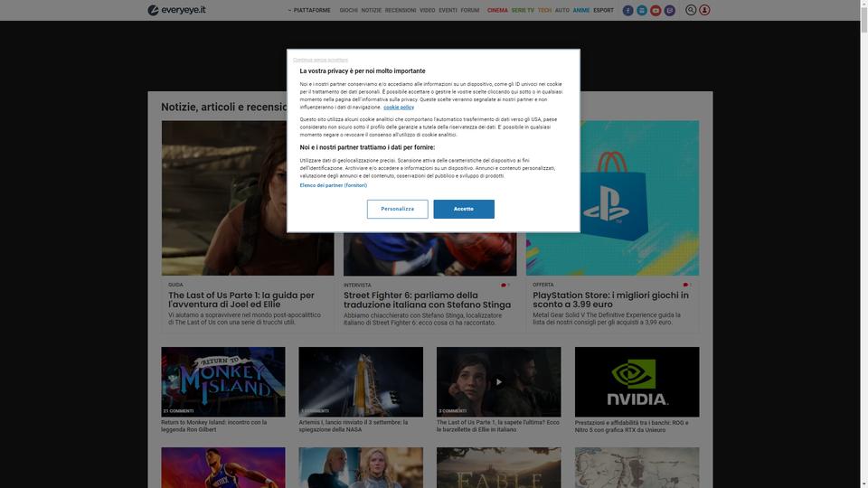
Task: Go to the Esport section
Action: [x=603, y=11]
